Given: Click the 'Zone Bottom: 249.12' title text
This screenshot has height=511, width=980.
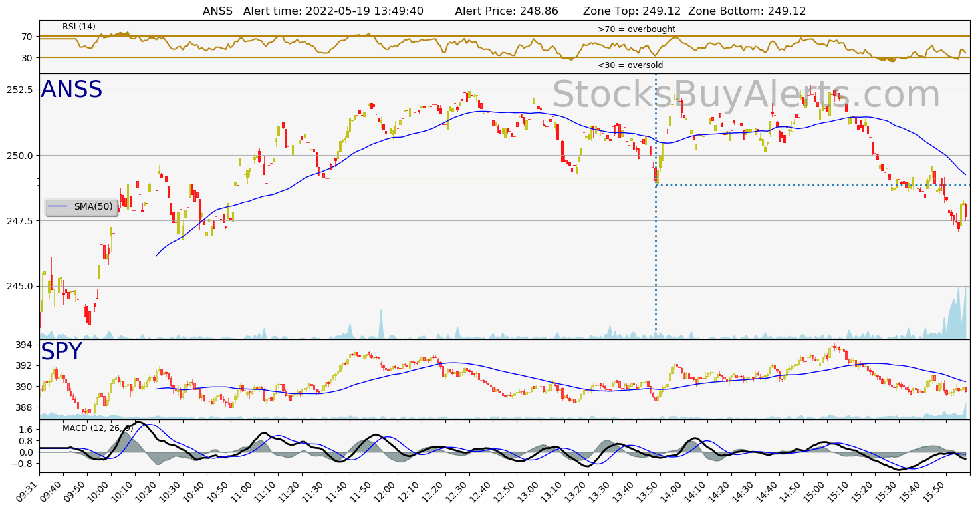Looking at the screenshot, I should pyautogui.click(x=747, y=11).
